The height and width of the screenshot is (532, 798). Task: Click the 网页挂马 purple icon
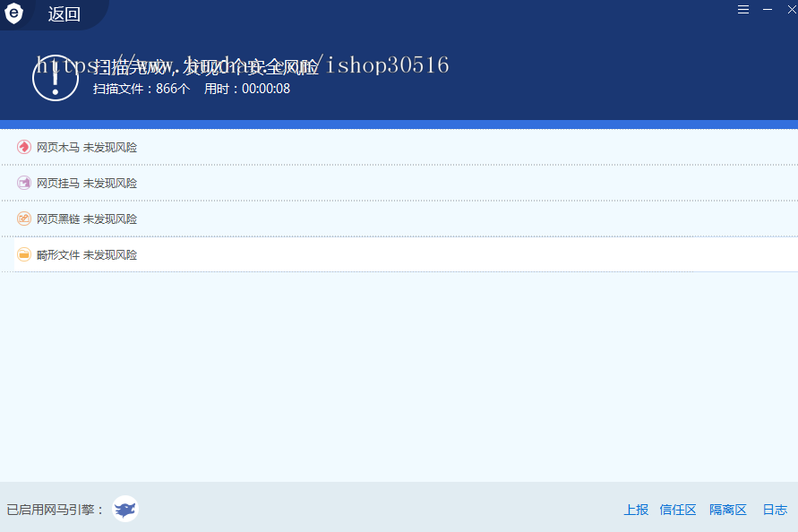pos(24,183)
